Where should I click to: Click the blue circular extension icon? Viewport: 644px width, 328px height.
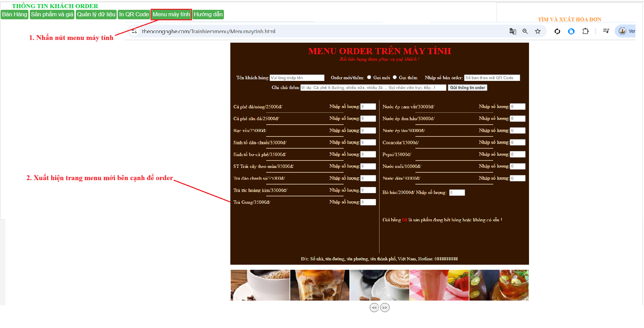pos(571,31)
